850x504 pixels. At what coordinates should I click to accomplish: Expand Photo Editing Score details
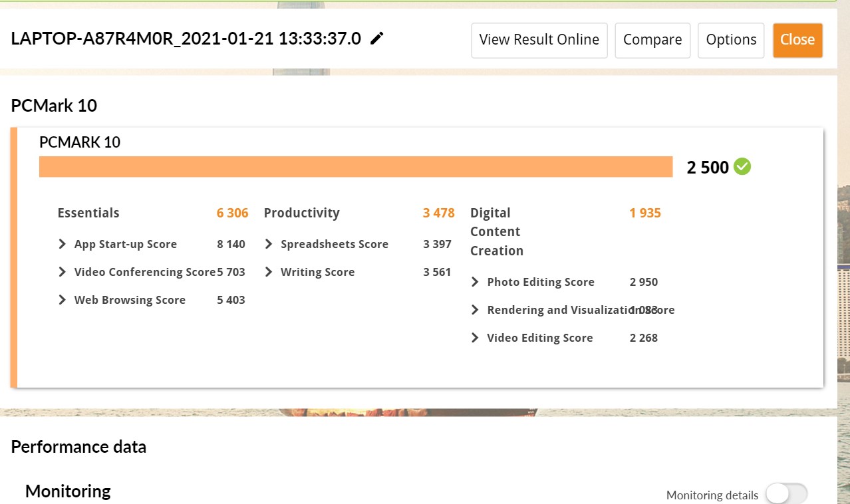coord(475,282)
